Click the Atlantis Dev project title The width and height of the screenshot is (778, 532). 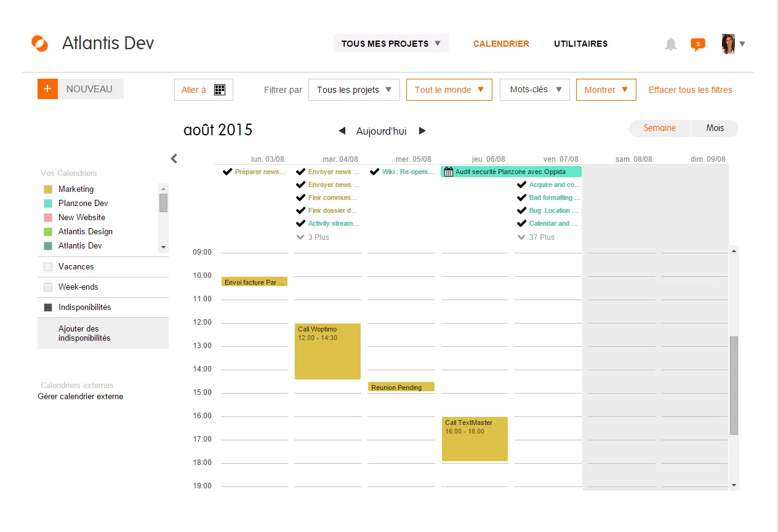click(x=108, y=43)
